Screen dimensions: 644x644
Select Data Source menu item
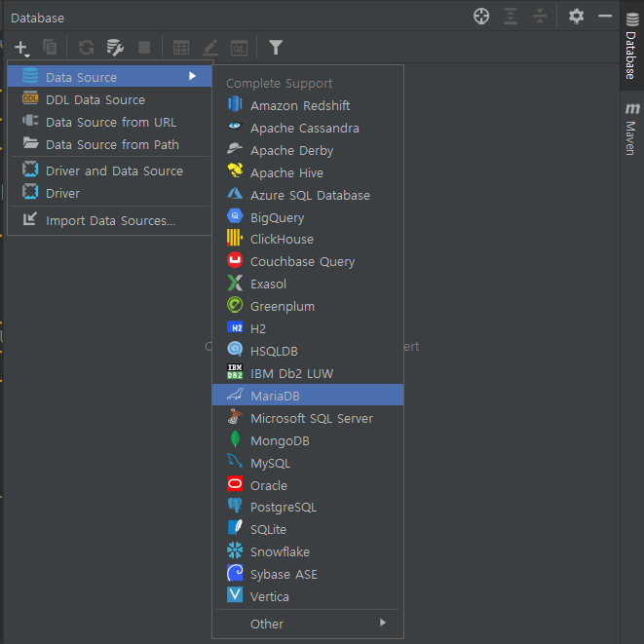(x=110, y=76)
